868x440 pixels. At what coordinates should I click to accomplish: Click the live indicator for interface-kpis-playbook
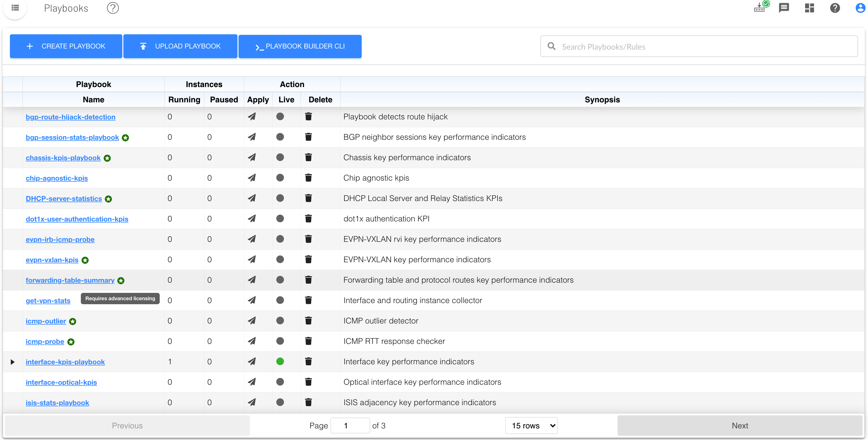tap(280, 361)
